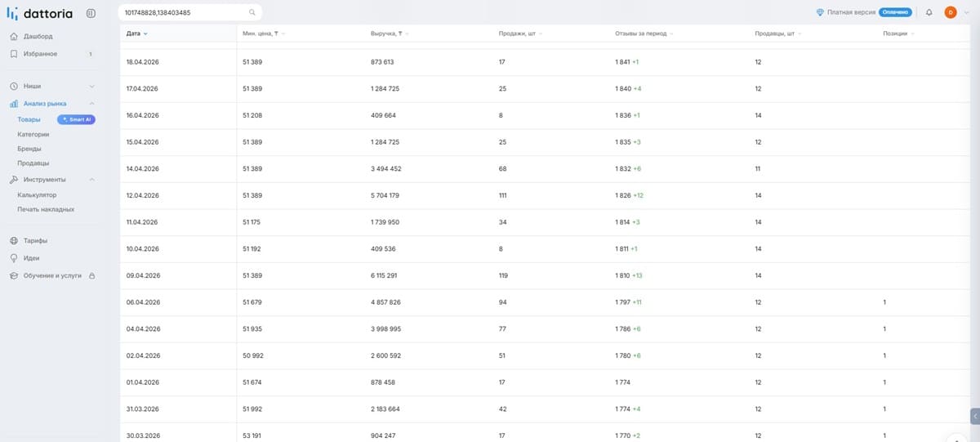This screenshot has width=980, height=442.
Task: Click the filter icon on Мин. цена column
Action: coord(277,33)
